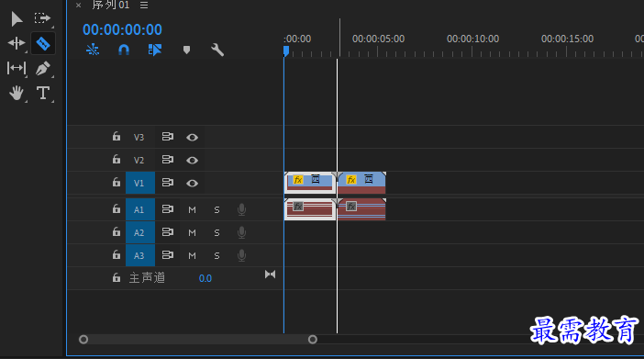Toggle lock on track V3

117,137
